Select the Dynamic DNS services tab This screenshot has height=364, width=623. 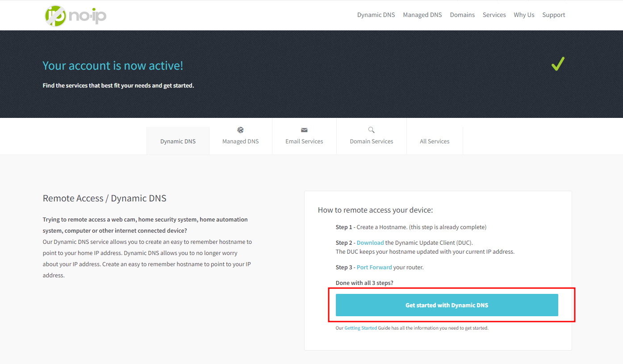pyautogui.click(x=178, y=141)
